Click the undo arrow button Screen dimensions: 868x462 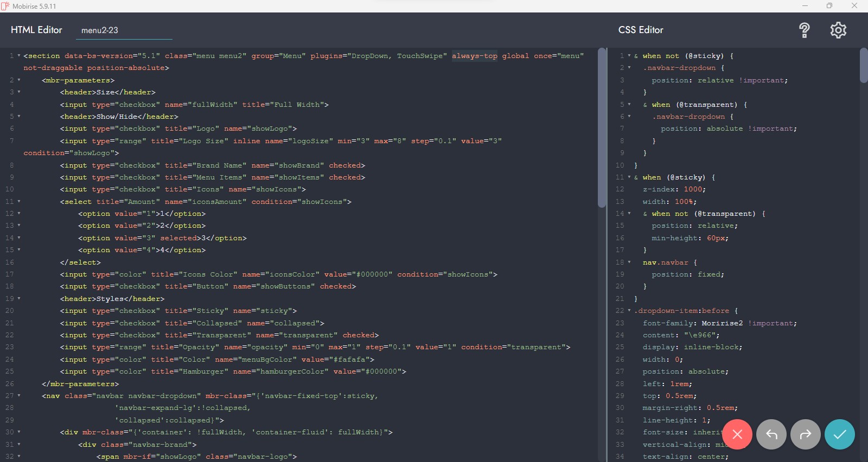point(771,434)
